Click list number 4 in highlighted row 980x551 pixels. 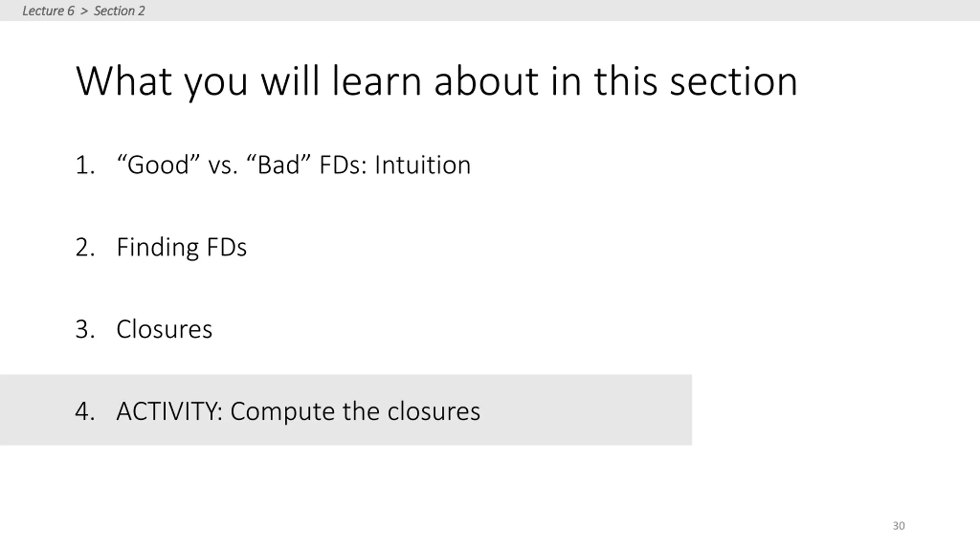pos(85,411)
